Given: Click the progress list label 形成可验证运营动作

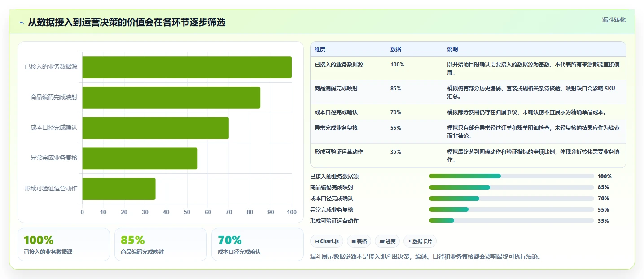Looking at the screenshot, I should click(334, 221).
